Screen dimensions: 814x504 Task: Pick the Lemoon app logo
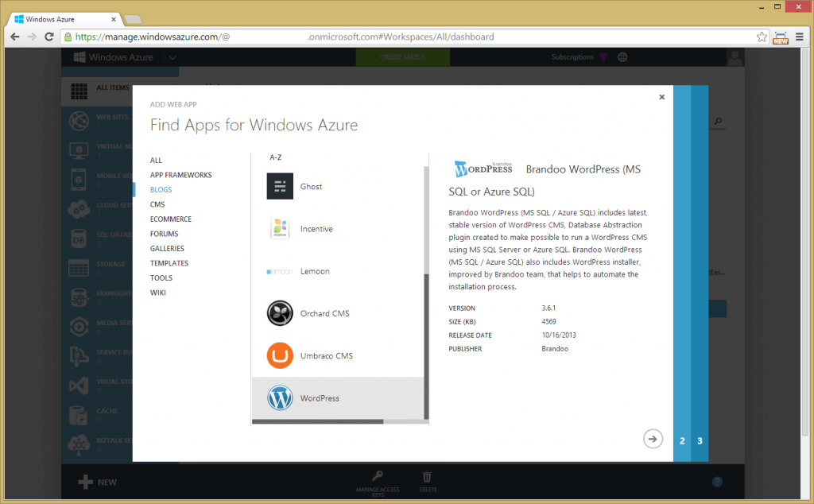pyautogui.click(x=280, y=271)
